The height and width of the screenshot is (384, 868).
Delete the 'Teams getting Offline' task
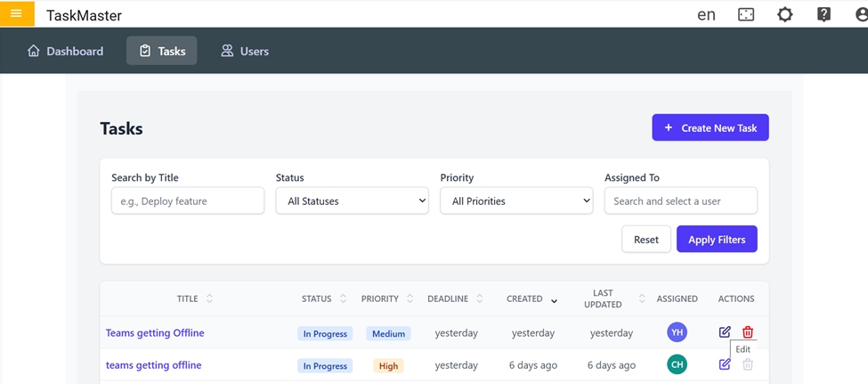click(748, 332)
